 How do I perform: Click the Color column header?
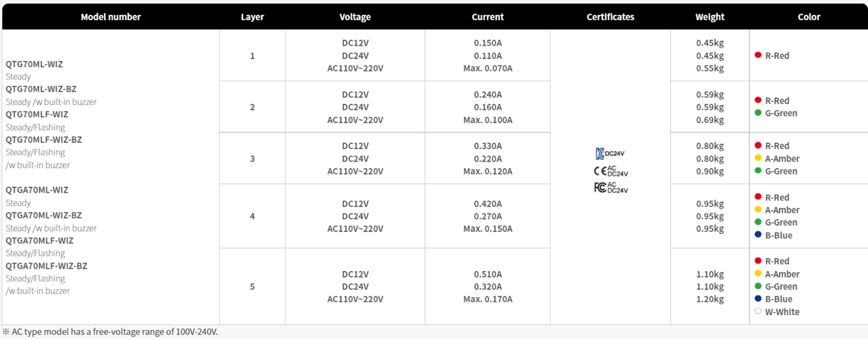tap(809, 17)
